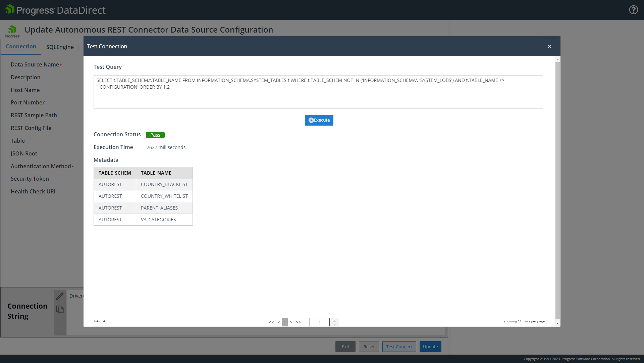Decrement the page number stepper down
This screenshot has height=363, width=644.
[x=334, y=325]
